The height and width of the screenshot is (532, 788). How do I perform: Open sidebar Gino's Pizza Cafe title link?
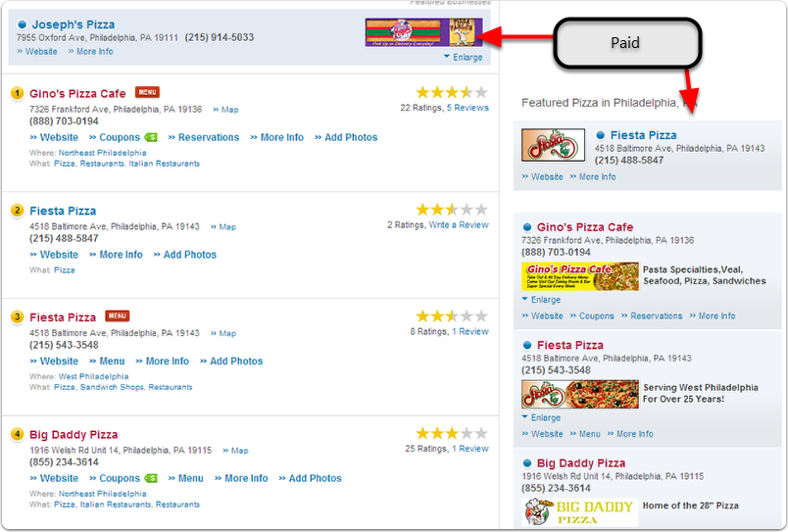pyautogui.click(x=585, y=227)
